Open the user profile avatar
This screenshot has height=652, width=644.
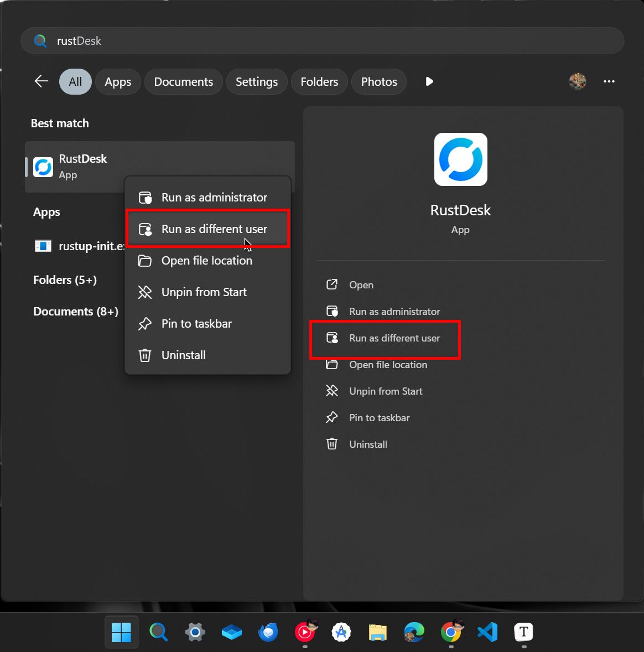[578, 81]
